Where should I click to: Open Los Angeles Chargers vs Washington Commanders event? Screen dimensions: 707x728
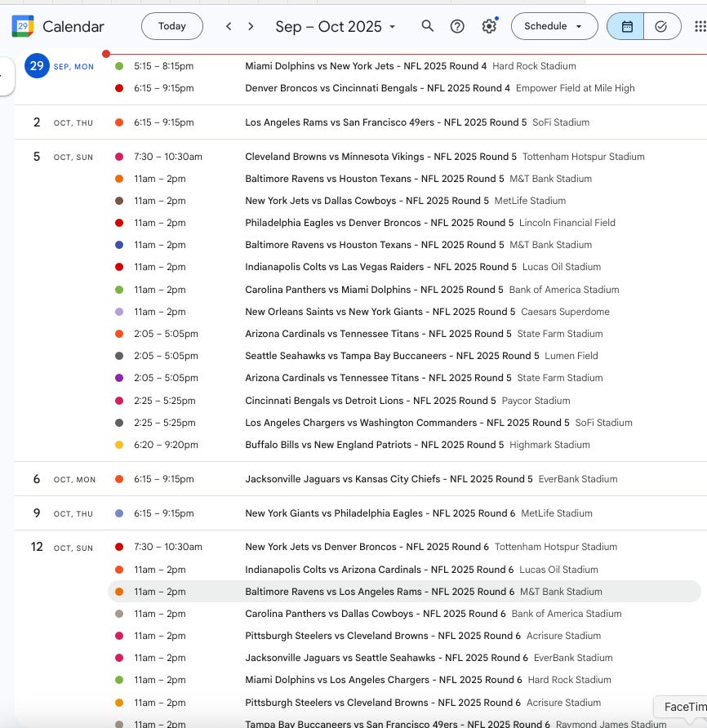[404, 423]
